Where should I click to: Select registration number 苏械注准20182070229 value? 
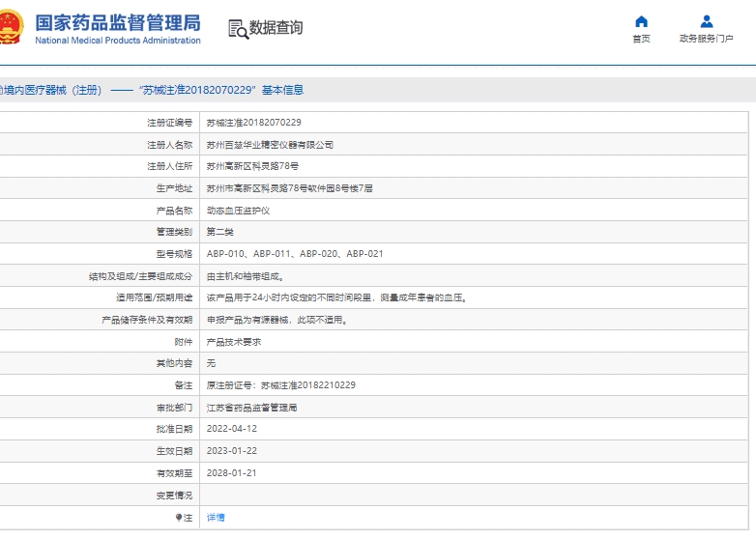pyautogui.click(x=253, y=123)
